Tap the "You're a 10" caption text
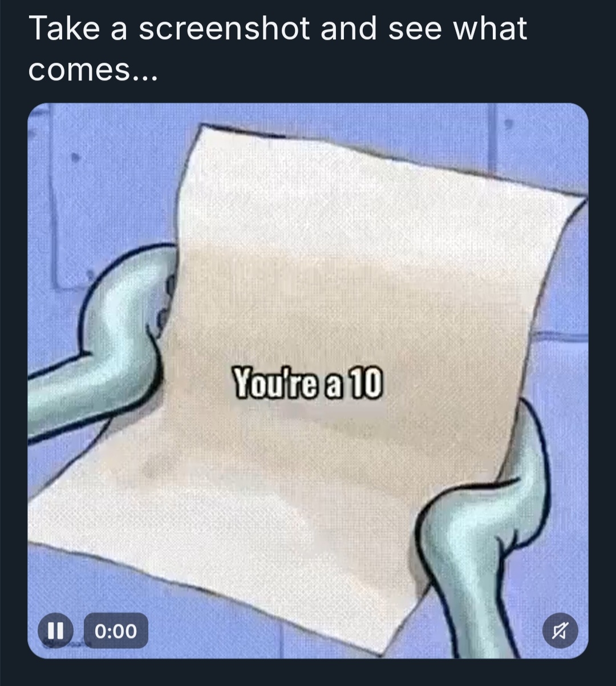The height and width of the screenshot is (686, 616). pos(307,385)
